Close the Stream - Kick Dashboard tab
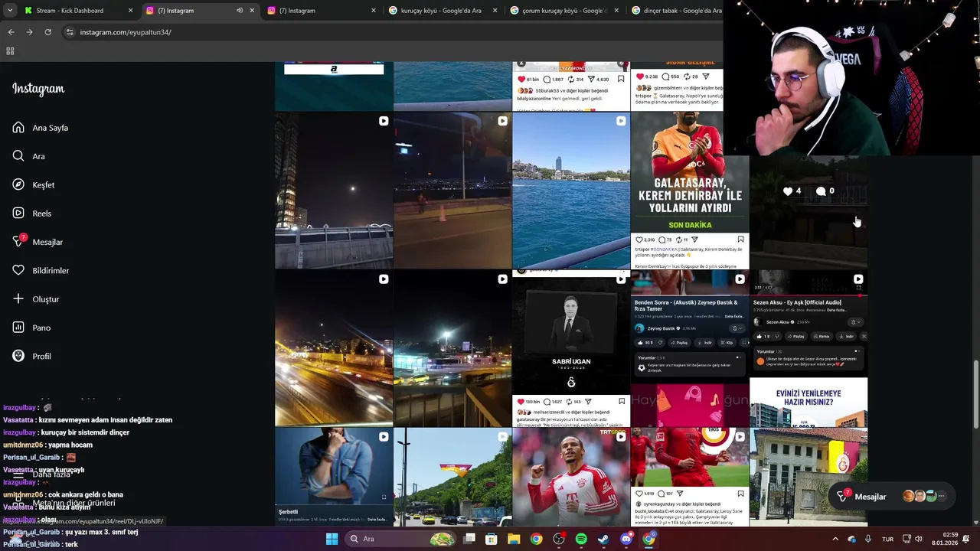 [x=130, y=11]
